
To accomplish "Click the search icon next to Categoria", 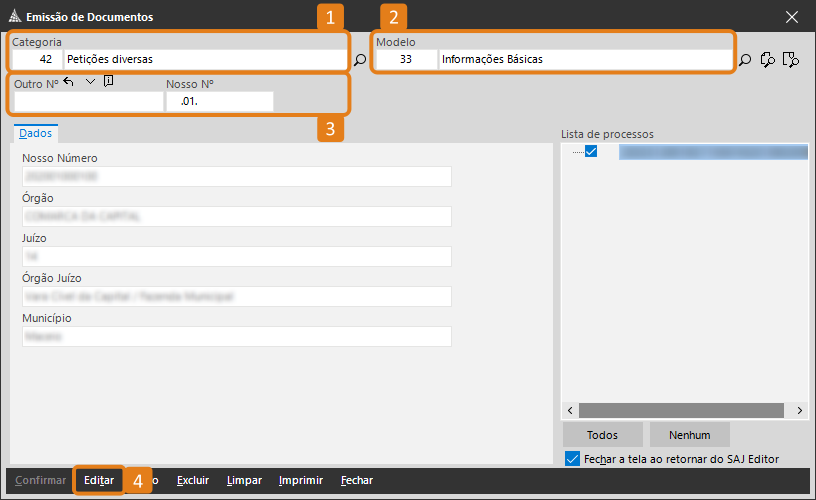I will 360,60.
